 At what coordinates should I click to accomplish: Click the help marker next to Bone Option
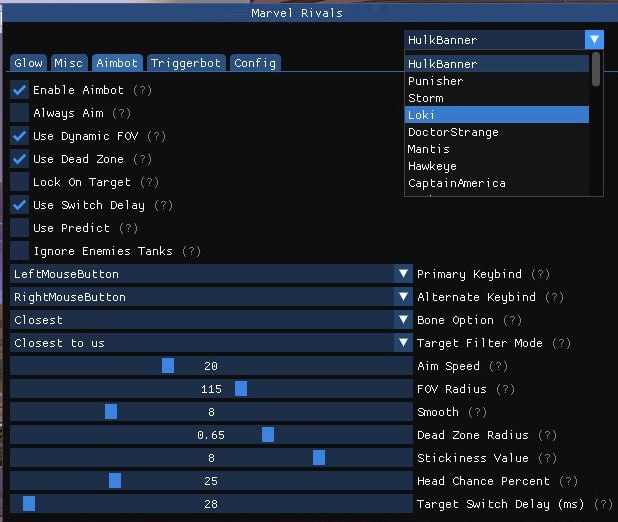click(x=512, y=320)
